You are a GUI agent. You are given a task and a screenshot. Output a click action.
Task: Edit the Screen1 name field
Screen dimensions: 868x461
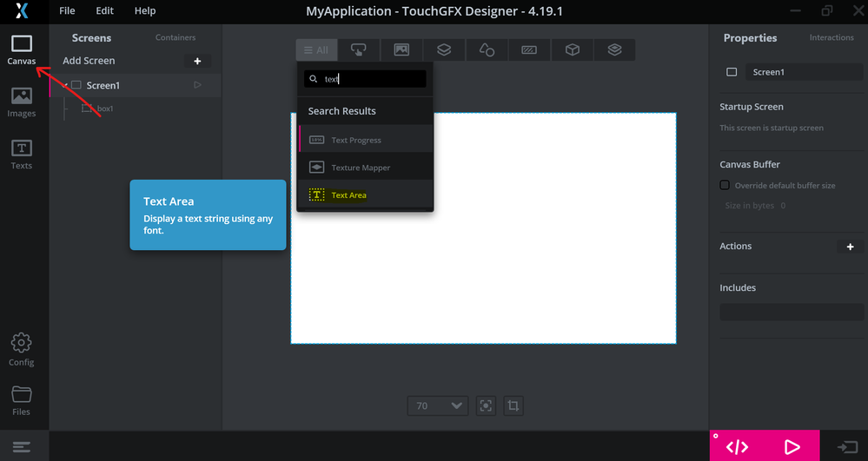pyautogui.click(x=804, y=72)
